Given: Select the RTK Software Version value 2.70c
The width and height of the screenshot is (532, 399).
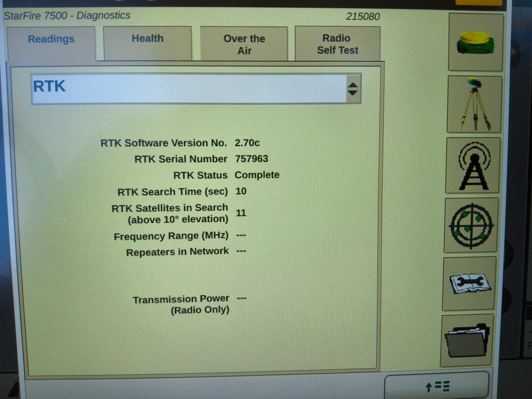Looking at the screenshot, I should point(247,143).
